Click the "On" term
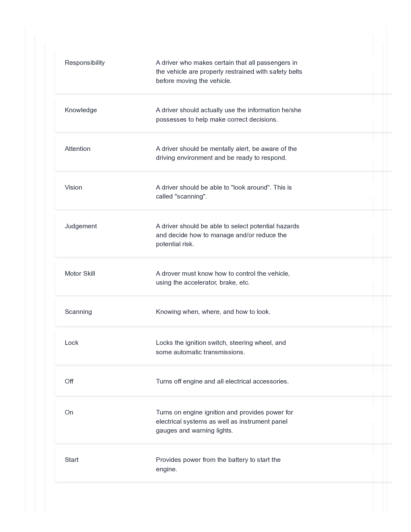The width and height of the screenshot is (411, 532). click(x=69, y=412)
